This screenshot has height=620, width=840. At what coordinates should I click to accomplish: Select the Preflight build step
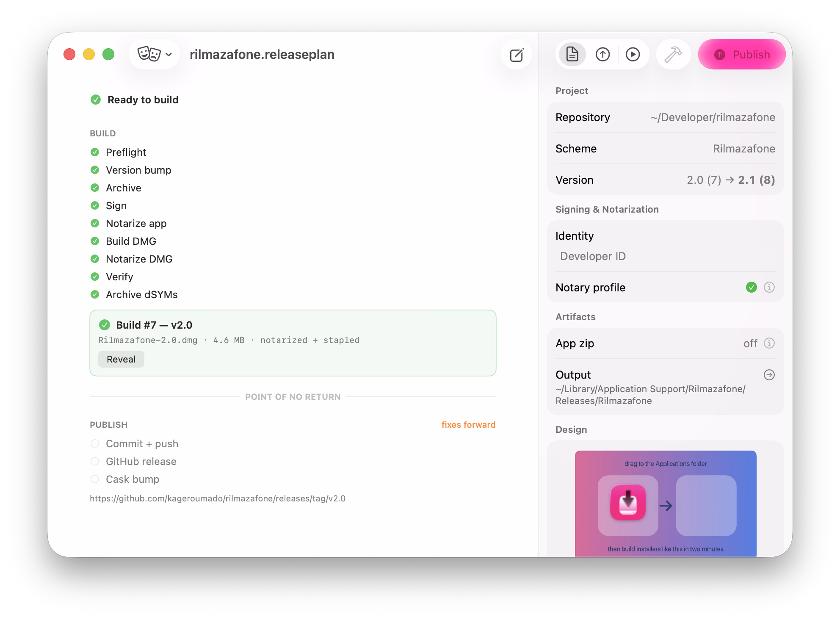point(126,152)
